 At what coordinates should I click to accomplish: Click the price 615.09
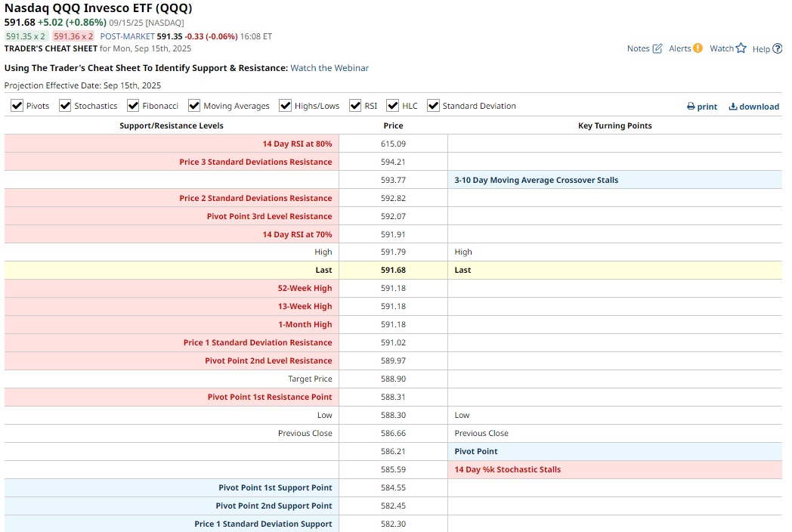point(394,144)
